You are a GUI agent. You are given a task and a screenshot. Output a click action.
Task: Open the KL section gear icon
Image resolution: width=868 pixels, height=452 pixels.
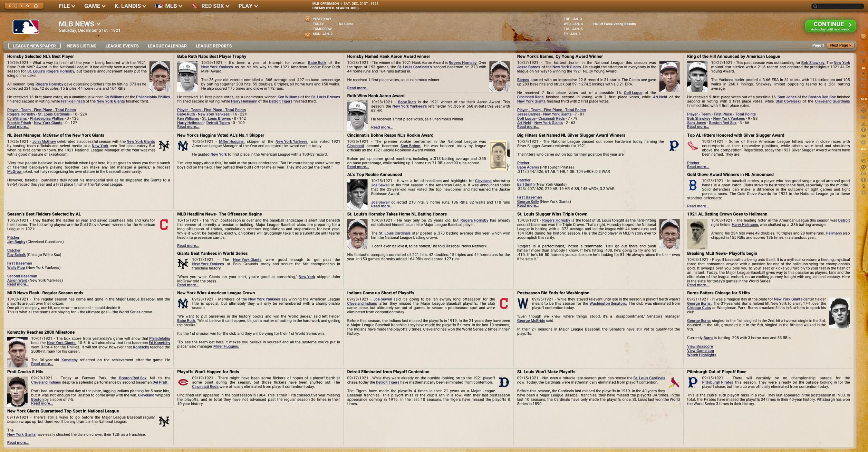[864, 92]
